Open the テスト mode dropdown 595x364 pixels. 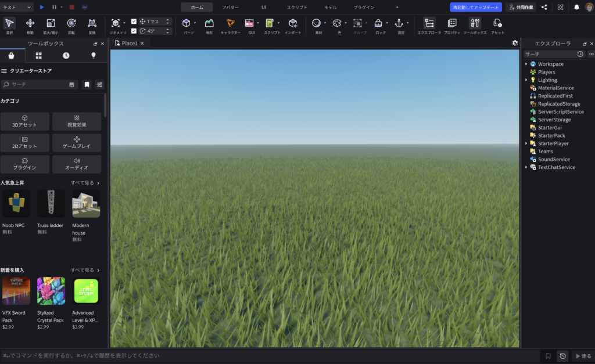click(x=17, y=7)
